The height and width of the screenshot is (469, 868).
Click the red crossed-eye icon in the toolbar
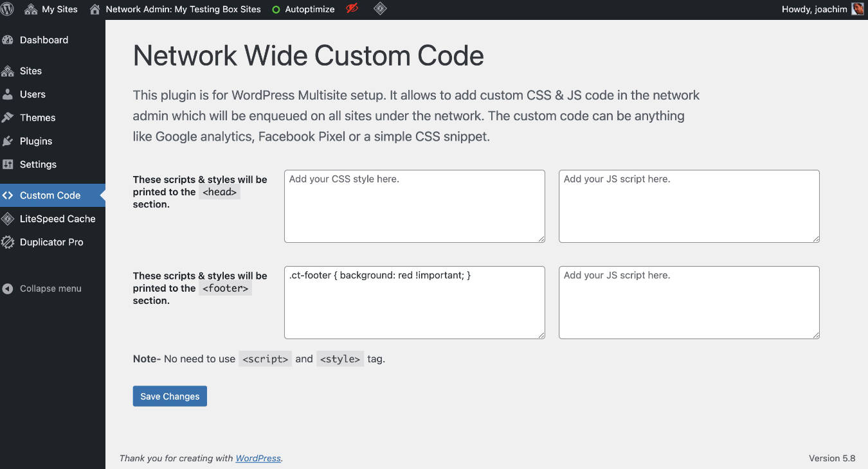pos(351,9)
